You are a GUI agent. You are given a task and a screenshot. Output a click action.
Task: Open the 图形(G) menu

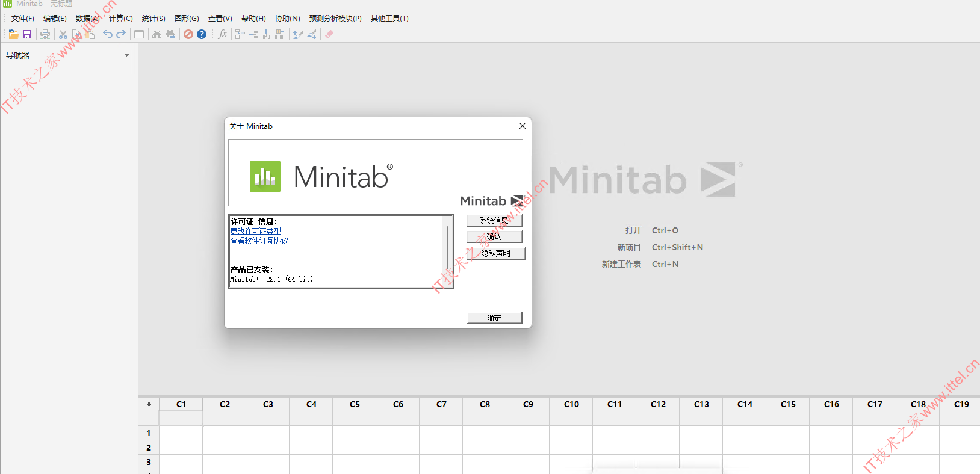[x=187, y=19]
